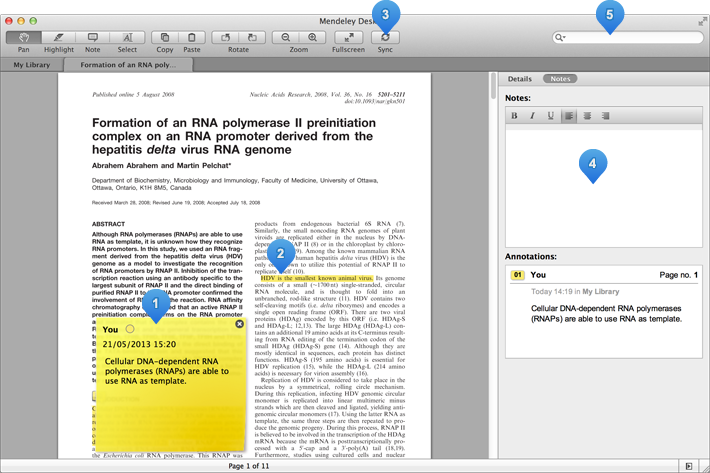Activate the Highlight tool
The image size is (710, 473).
pyautogui.click(x=58, y=38)
